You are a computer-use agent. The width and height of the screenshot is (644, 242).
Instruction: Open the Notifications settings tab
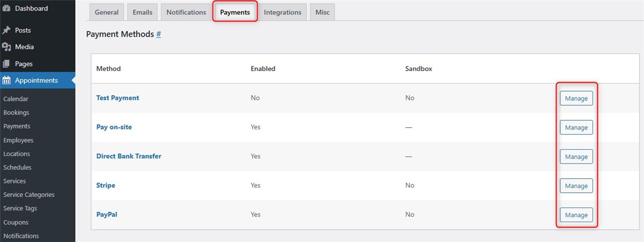pos(186,12)
